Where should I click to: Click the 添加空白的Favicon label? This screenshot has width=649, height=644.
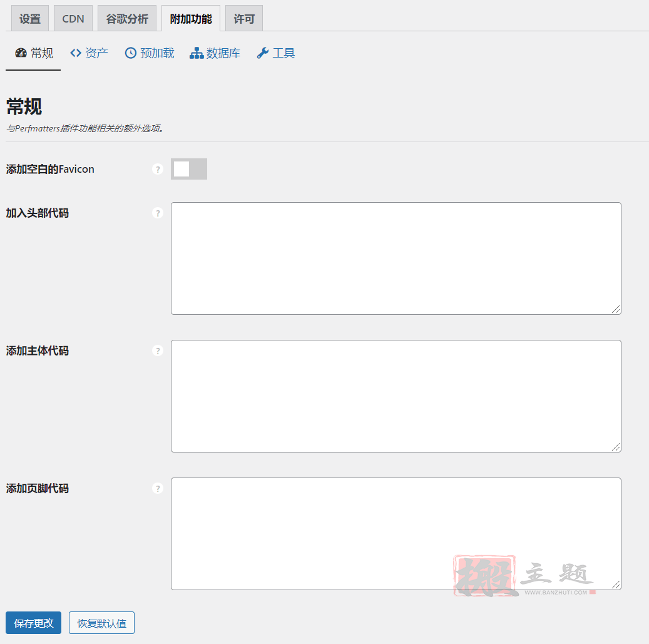(50, 169)
